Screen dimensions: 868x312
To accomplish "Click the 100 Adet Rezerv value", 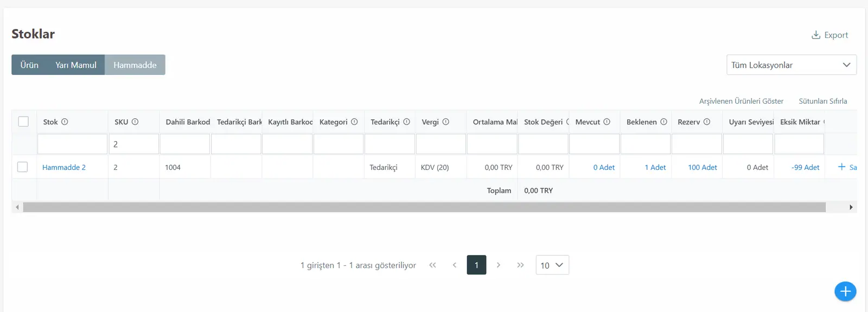I will point(703,167).
